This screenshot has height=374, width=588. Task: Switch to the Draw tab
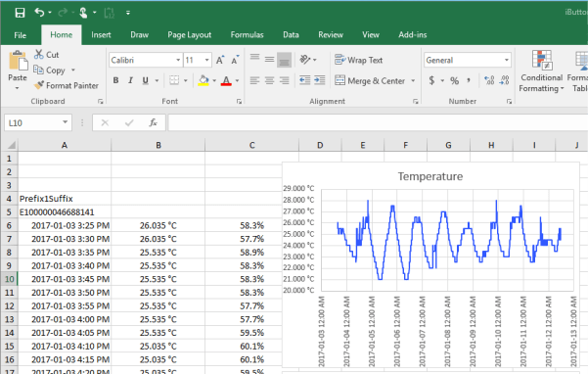(x=140, y=35)
